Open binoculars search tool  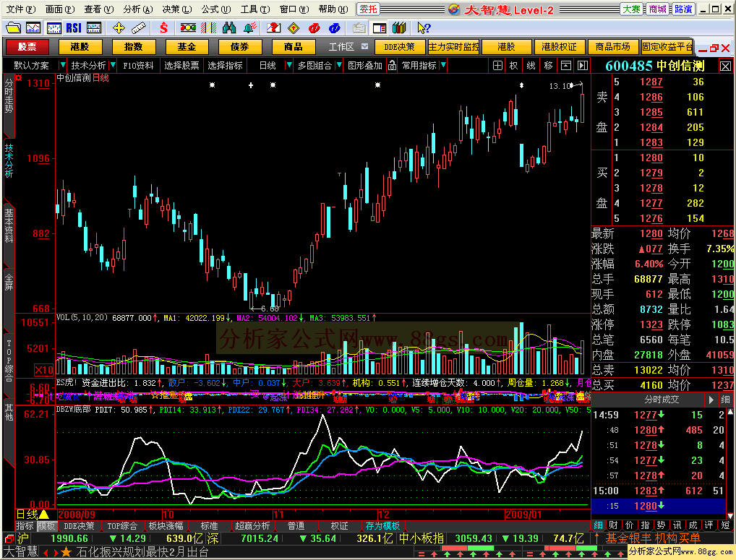click(x=229, y=28)
